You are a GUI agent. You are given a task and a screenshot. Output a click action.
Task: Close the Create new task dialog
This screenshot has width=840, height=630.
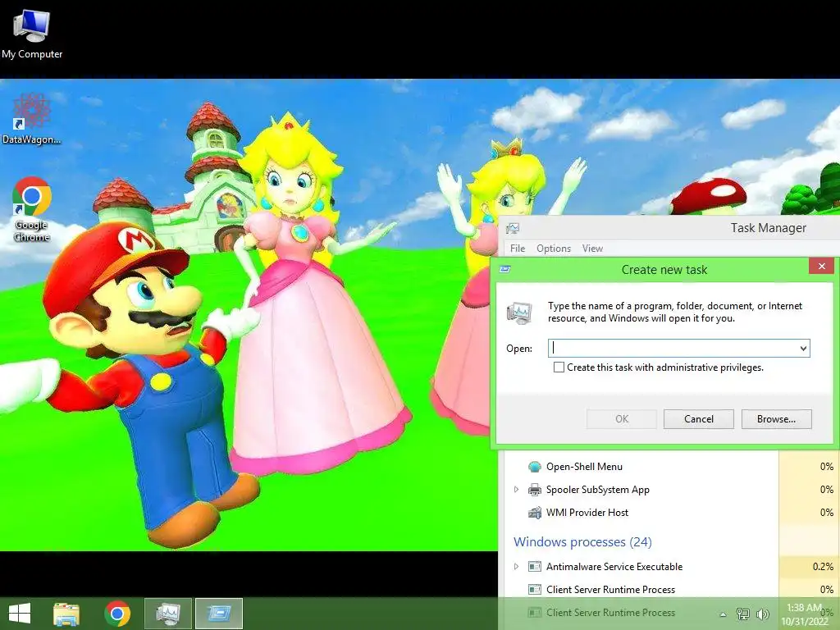click(x=821, y=267)
